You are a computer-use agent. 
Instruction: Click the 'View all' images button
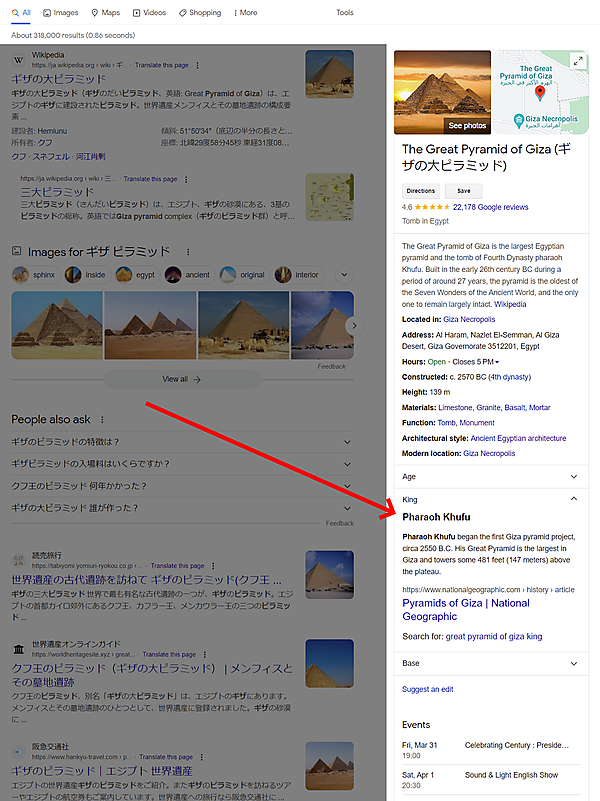pos(182,379)
